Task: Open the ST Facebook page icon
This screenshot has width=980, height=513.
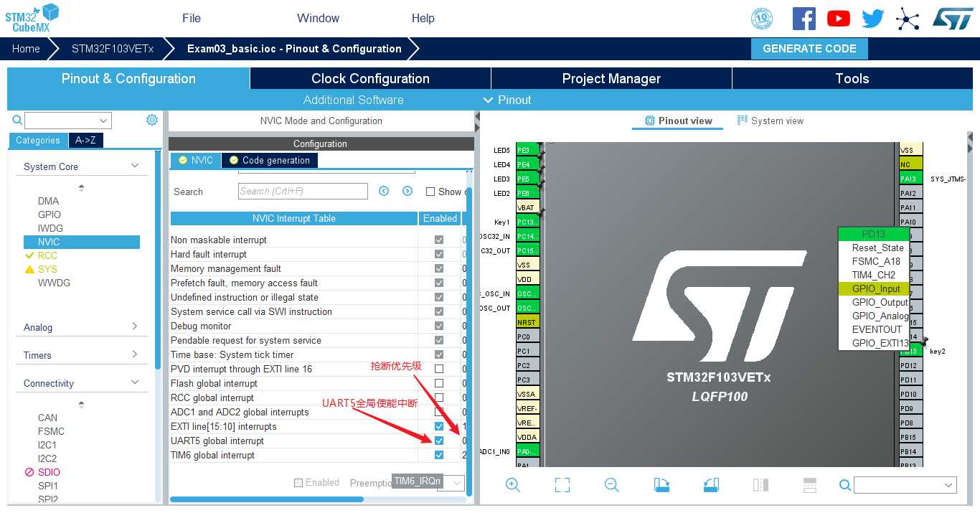Action: [804, 18]
